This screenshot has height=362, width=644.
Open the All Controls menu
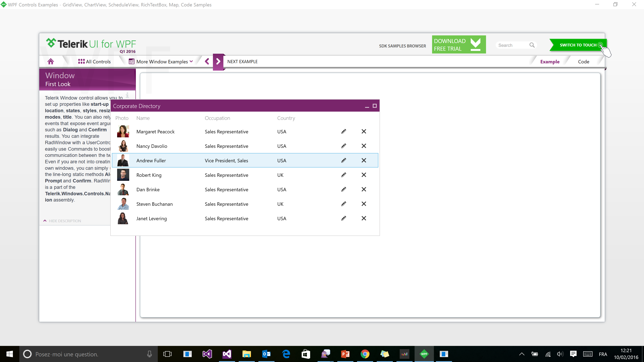coord(94,62)
